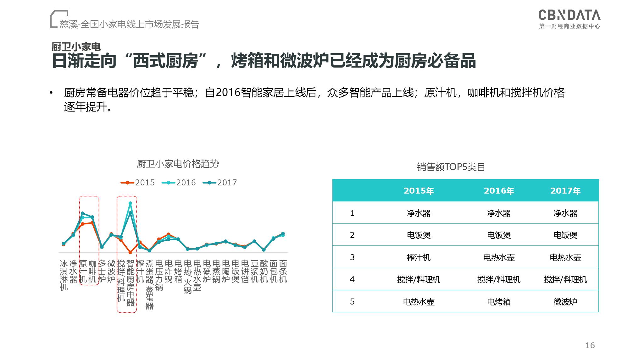Click page number 16
Image resolution: width=644 pixels, height=362 pixels.
coord(590,345)
